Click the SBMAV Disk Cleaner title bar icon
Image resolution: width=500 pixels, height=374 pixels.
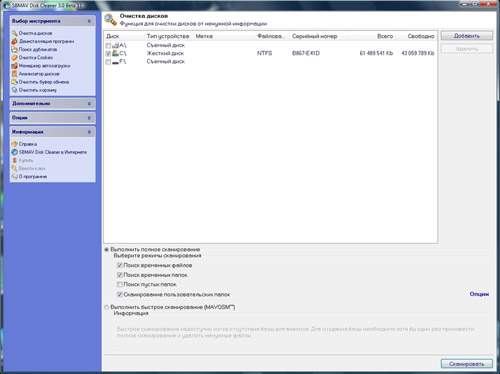tap(7, 5)
